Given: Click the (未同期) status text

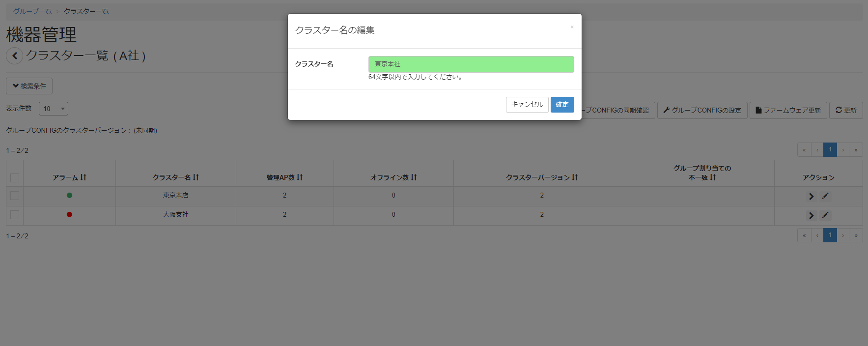Looking at the screenshot, I should (145, 131).
